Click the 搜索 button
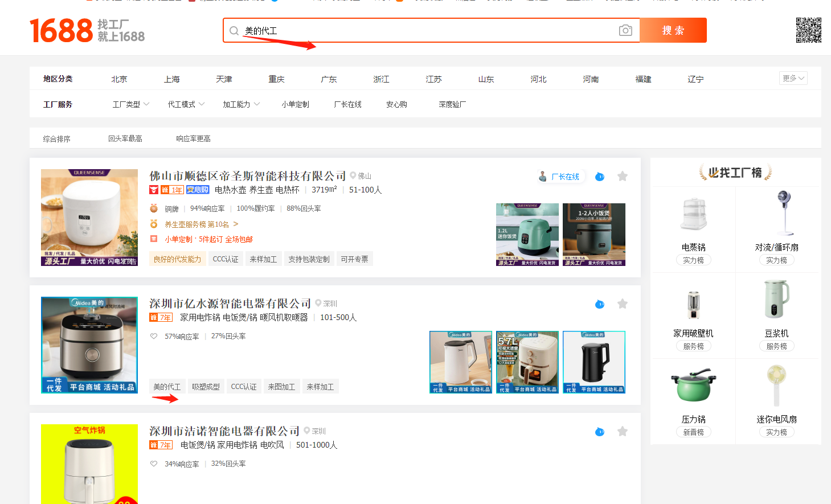 coord(673,30)
